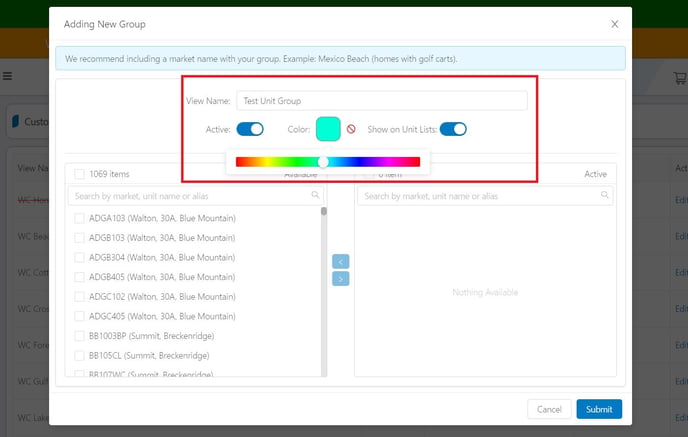Check BB105CL unit checkbox
688x437 pixels.
click(79, 355)
